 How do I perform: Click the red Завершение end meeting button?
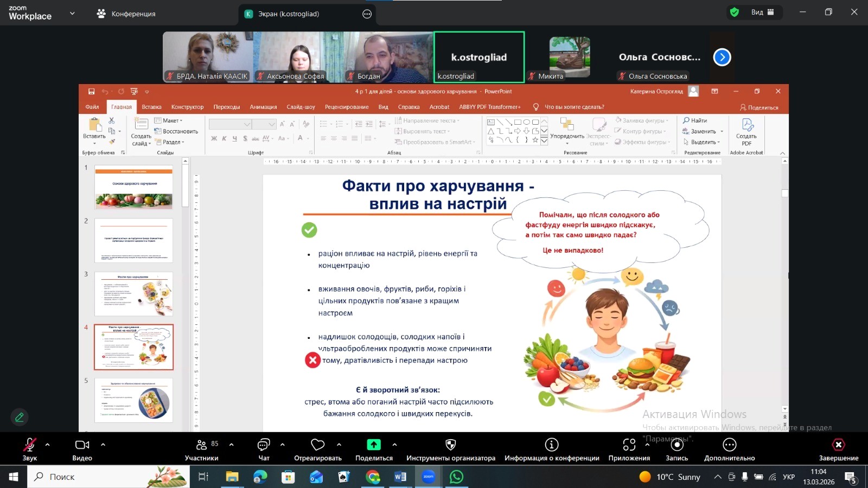(x=838, y=445)
